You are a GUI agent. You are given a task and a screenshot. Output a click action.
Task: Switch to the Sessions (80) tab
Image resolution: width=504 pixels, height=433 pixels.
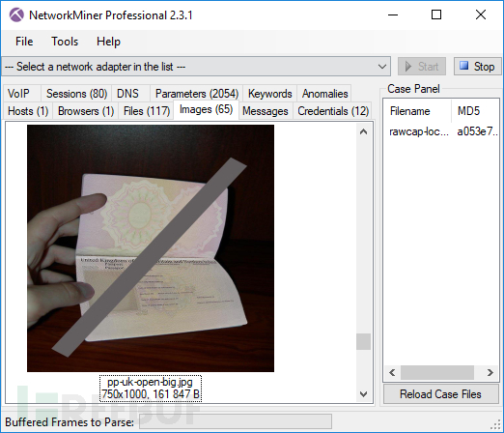(x=76, y=94)
